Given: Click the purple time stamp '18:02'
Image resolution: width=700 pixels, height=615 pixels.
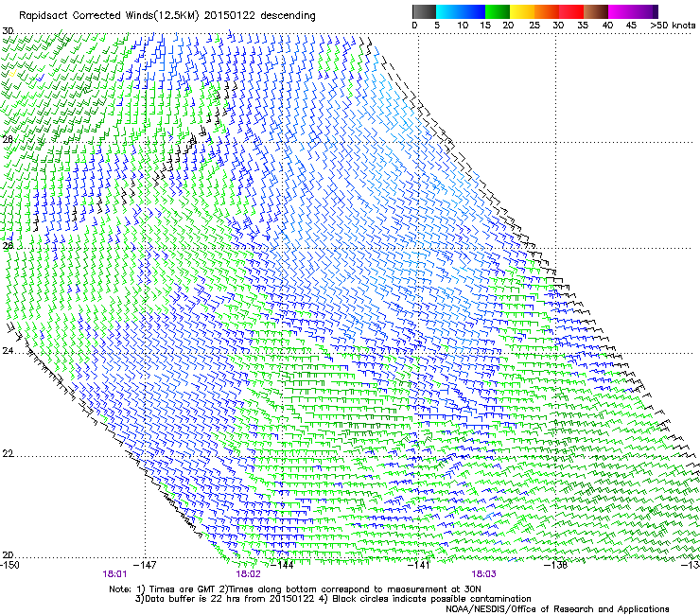Looking at the screenshot, I should pyautogui.click(x=248, y=574).
